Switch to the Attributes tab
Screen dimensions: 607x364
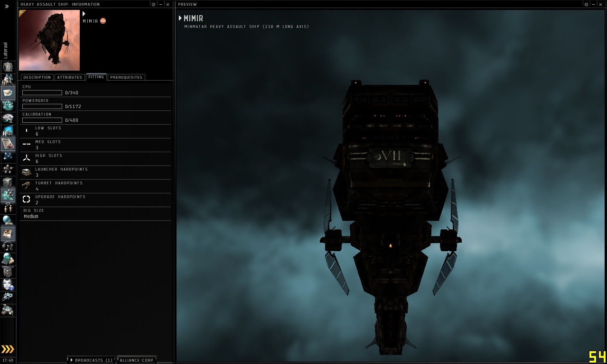(70, 77)
